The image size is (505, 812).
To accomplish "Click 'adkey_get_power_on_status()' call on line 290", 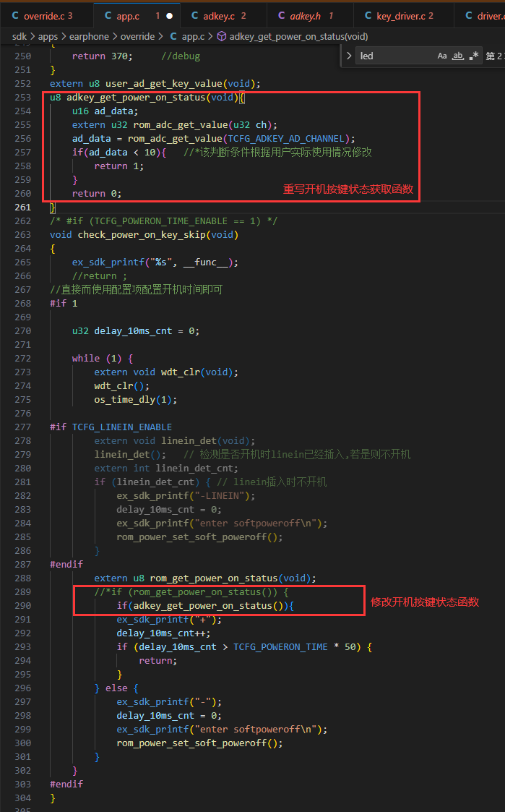I will [x=208, y=606].
